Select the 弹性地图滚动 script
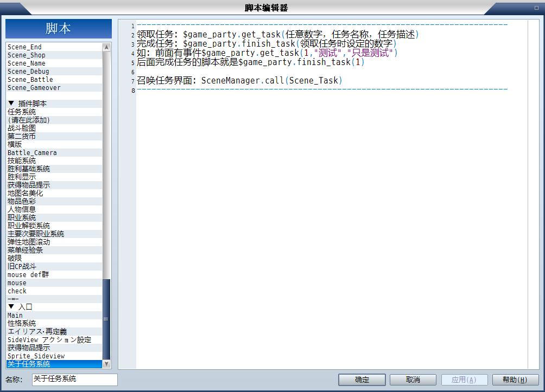This screenshot has width=545, height=392. point(55,242)
